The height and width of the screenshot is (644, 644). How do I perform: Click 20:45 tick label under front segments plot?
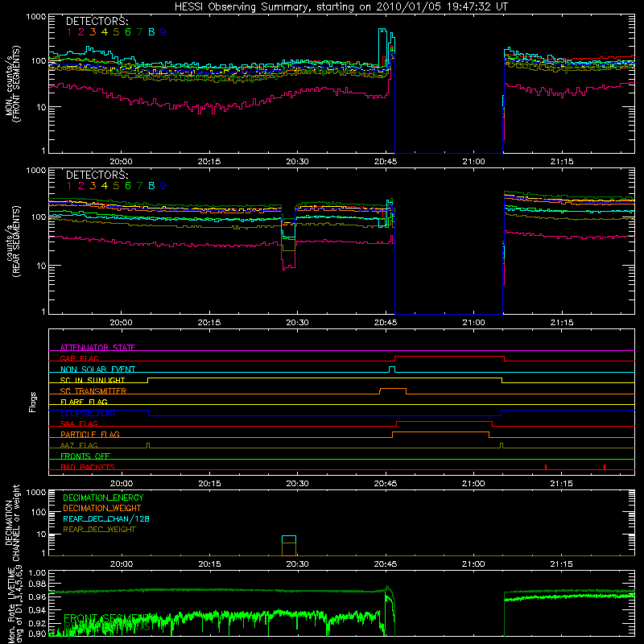[x=386, y=162]
